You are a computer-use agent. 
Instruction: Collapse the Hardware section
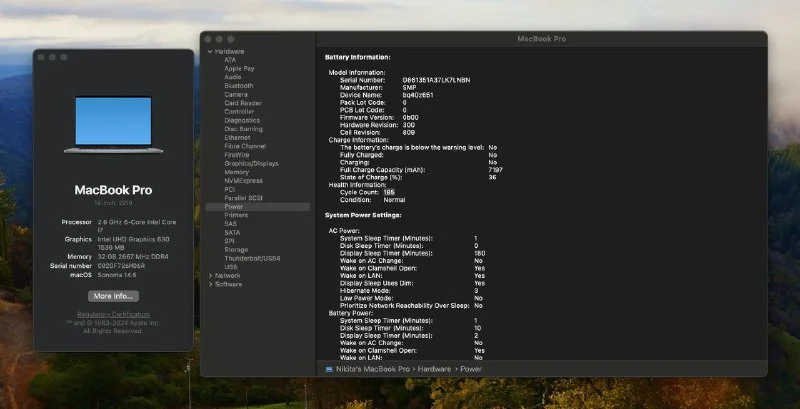coord(210,51)
